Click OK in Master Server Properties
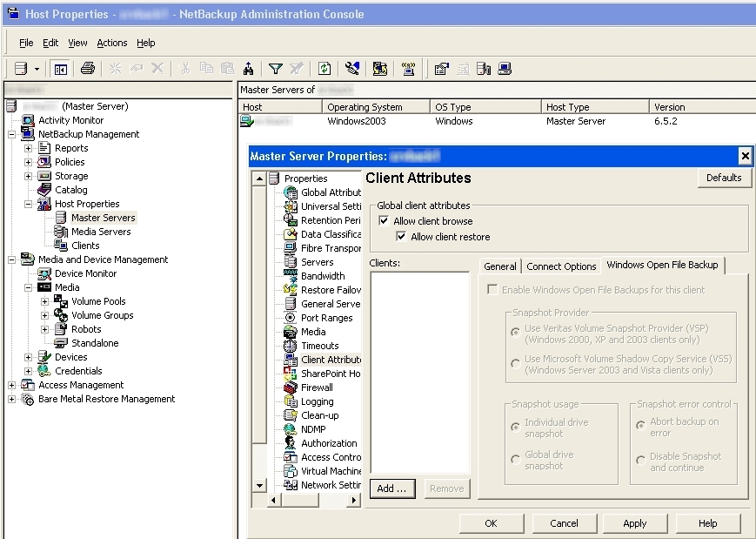This screenshot has height=539, width=756. point(491,523)
